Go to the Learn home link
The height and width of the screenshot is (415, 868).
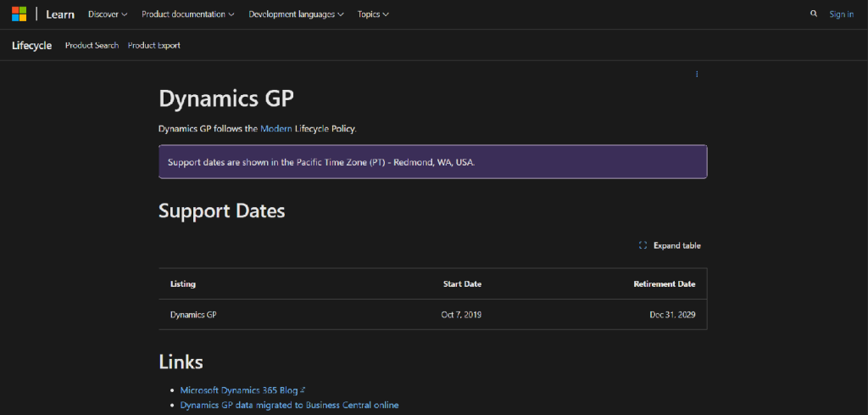click(x=60, y=14)
